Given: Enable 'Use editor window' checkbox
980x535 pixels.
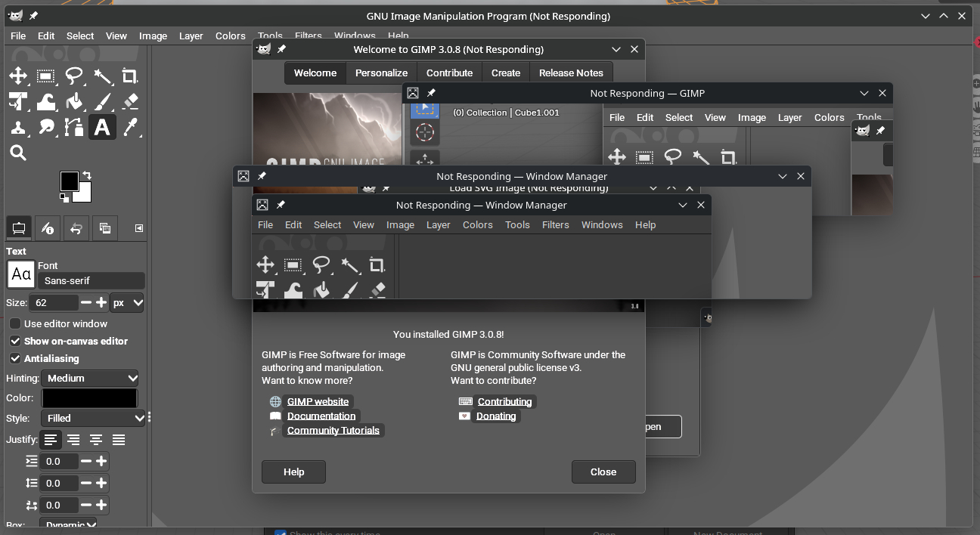Looking at the screenshot, I should (x=15, y=323).
